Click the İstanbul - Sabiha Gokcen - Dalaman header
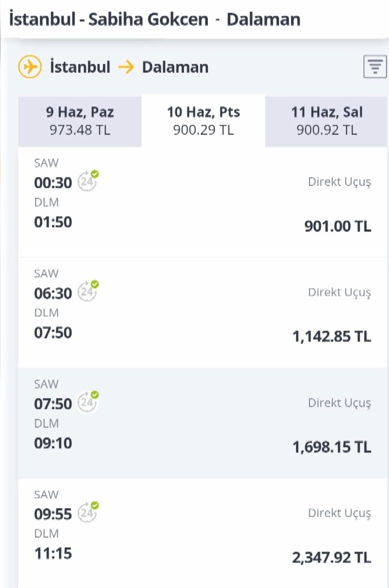389x588 pixels. pyautogui.click(x=155, y=19)
